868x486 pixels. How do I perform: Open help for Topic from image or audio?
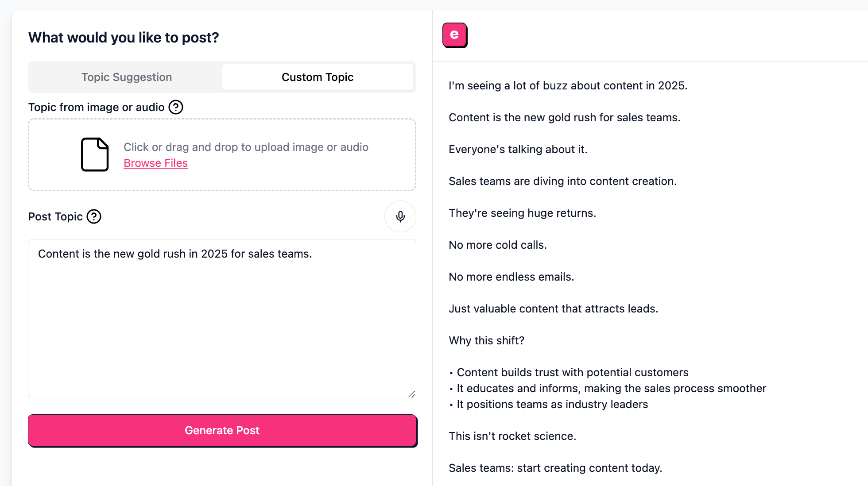176,107
